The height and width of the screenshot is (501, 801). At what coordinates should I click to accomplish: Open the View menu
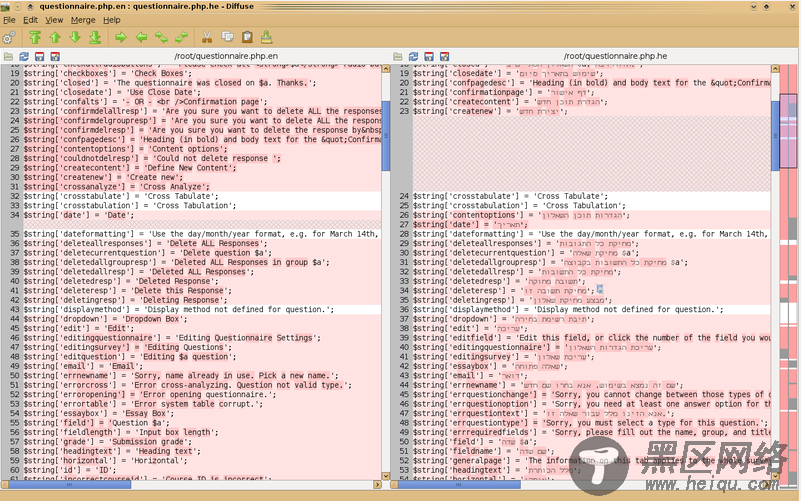(54, 20)
